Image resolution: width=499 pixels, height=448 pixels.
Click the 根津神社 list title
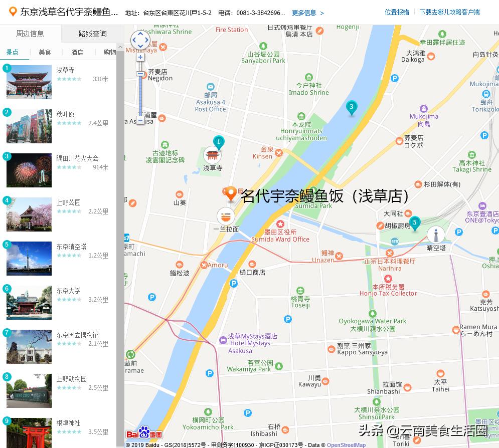[68, 423]
